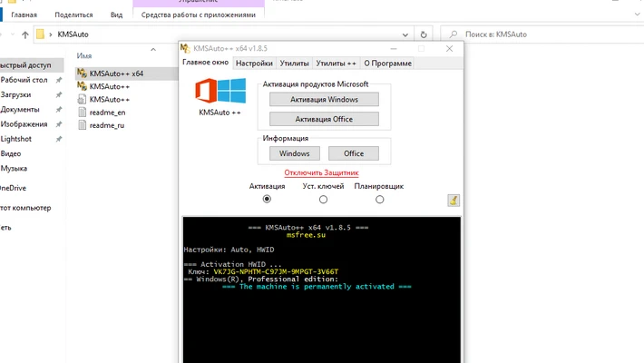
Task: Open Документы in the sidebar
Action: (20, 109)
